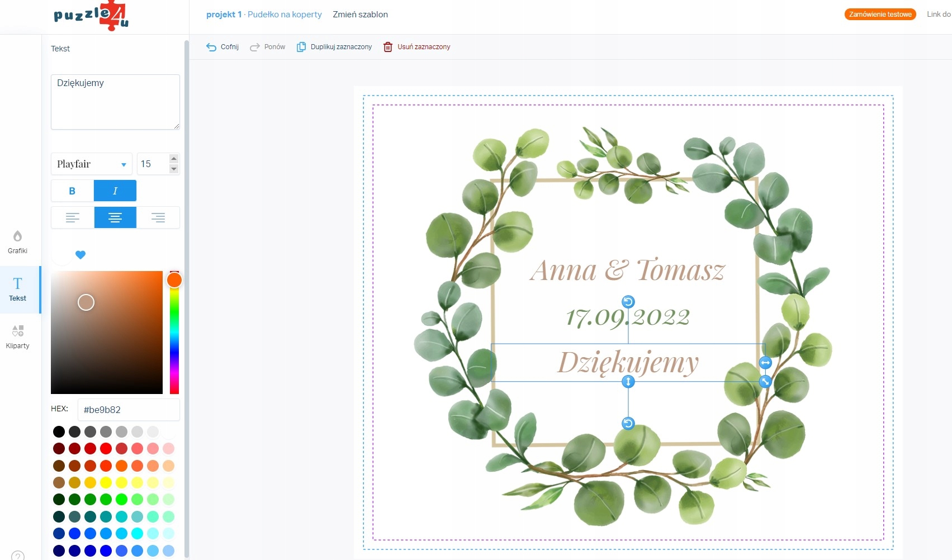Select the Tekst tab in sidebar
952x560 pixels.
(x=17, y=290)
